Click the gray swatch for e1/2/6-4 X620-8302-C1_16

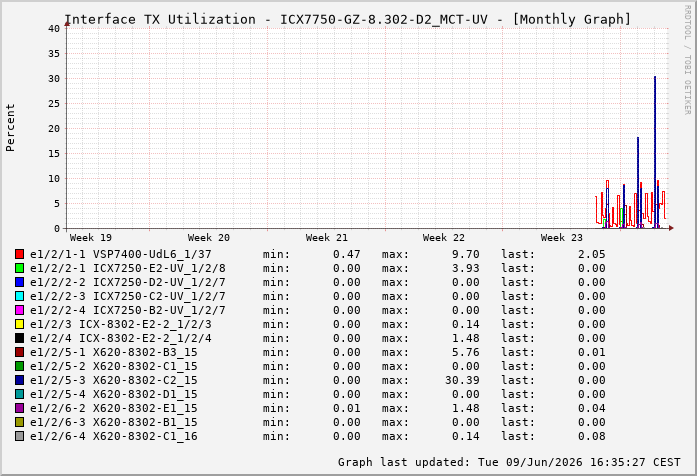tap(19, 436)
